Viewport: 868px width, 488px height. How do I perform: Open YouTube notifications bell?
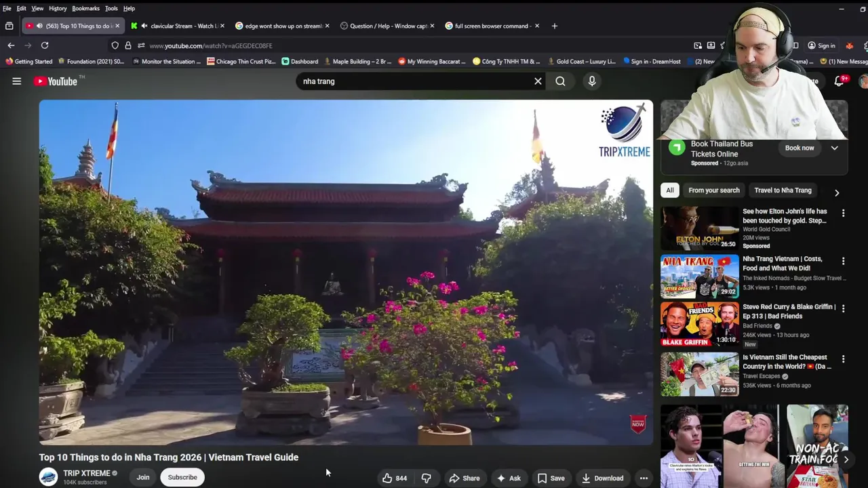point(839,81)
